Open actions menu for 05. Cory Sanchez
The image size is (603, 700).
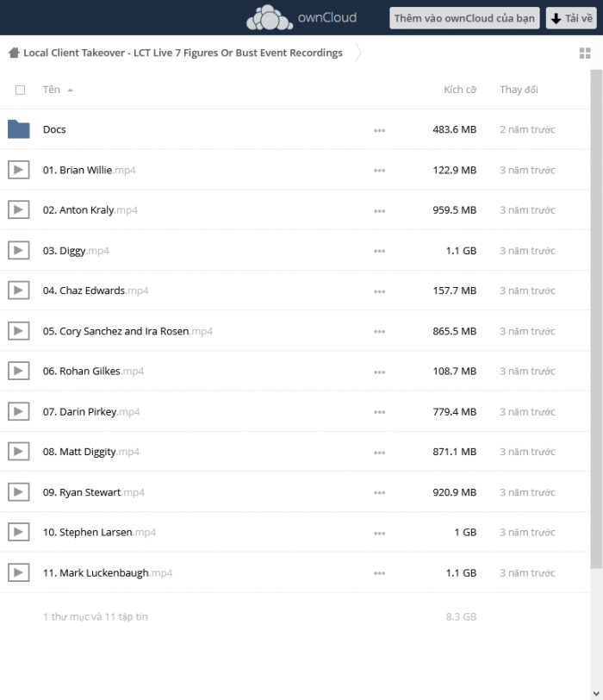pos(380,332)
